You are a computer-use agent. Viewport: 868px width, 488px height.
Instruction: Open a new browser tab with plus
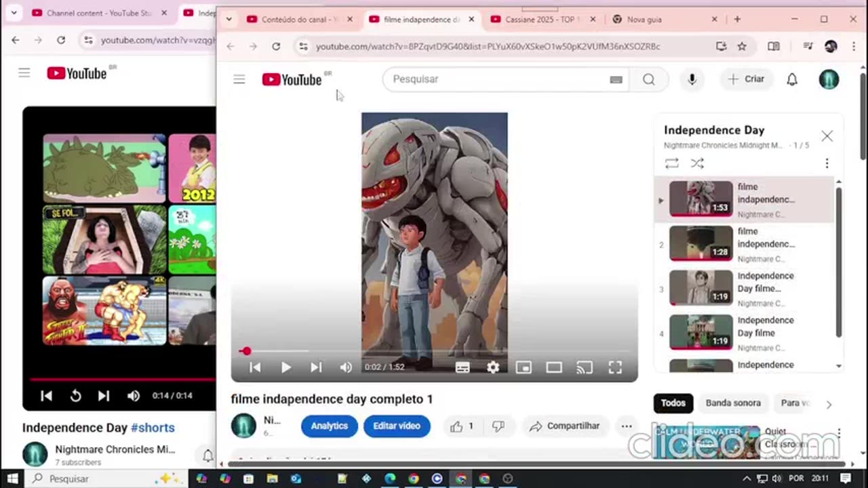(737, 20)
